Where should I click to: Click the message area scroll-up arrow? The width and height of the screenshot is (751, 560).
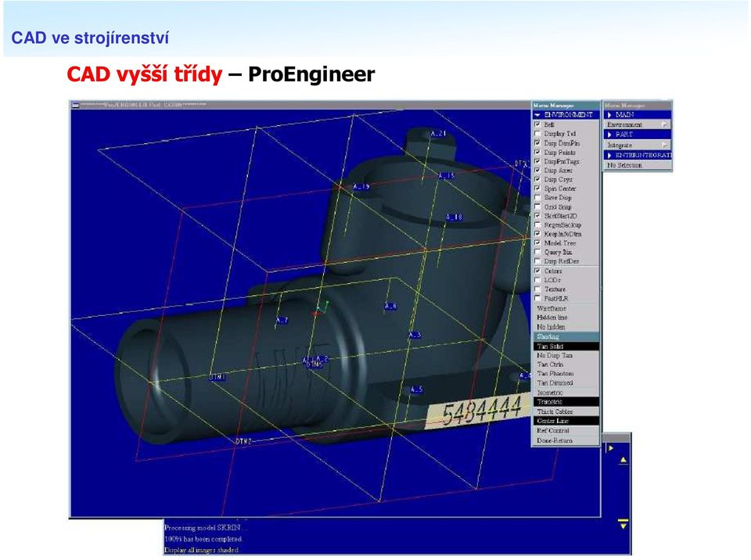(x=623, y=461)
